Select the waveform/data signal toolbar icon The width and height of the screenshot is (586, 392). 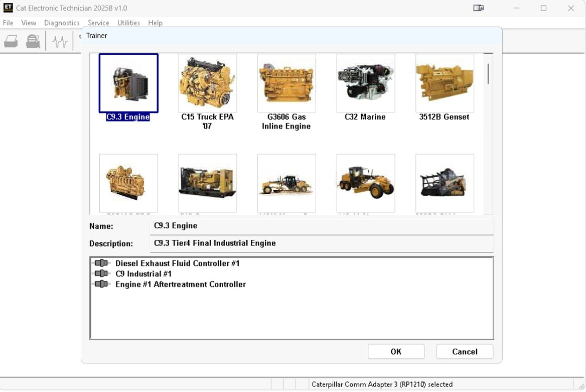pos(59,41)
